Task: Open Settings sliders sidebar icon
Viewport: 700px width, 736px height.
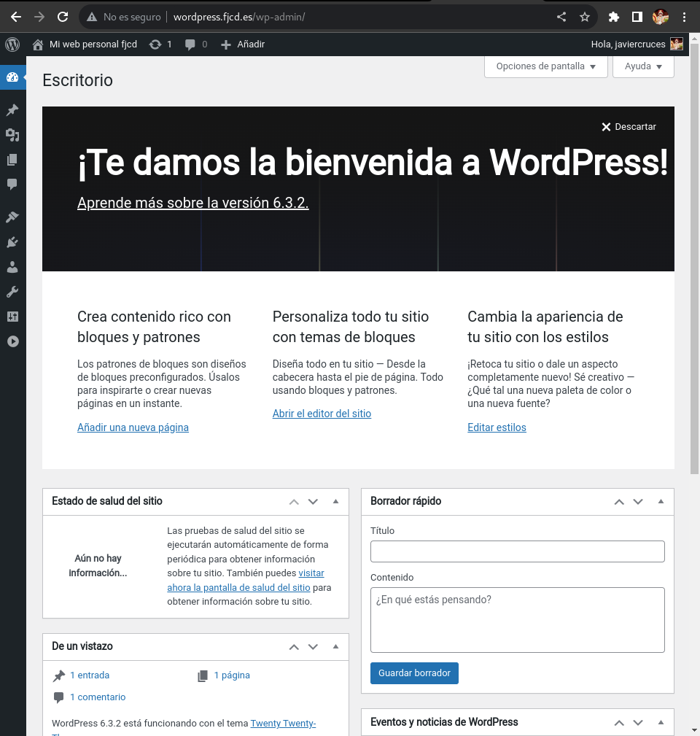Action: pos(12,317)
